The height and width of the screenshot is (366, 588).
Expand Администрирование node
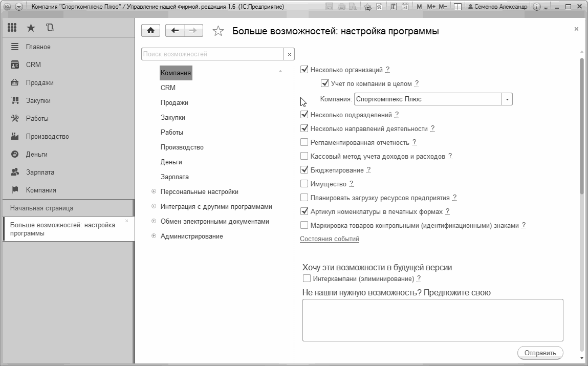[154, 236]
